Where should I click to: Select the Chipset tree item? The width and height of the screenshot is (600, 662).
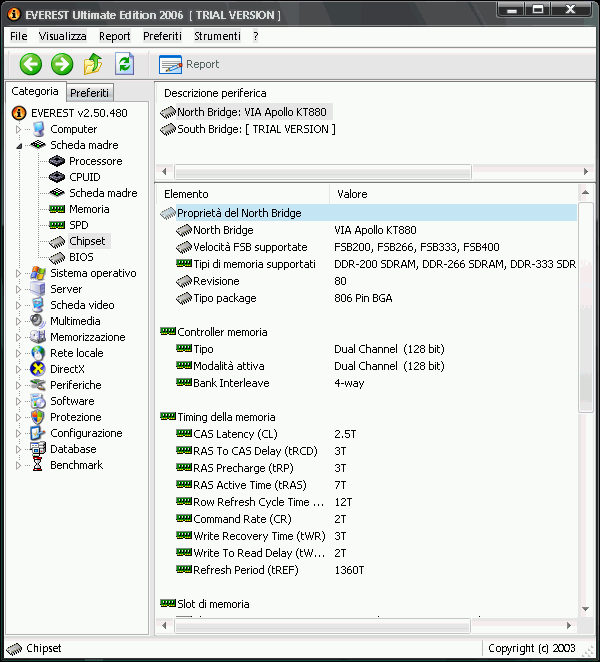click(x=87, y=241)
